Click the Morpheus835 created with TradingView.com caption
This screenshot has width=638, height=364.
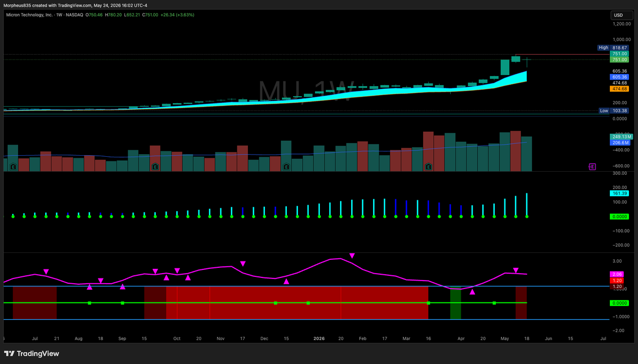pos(75,5)
